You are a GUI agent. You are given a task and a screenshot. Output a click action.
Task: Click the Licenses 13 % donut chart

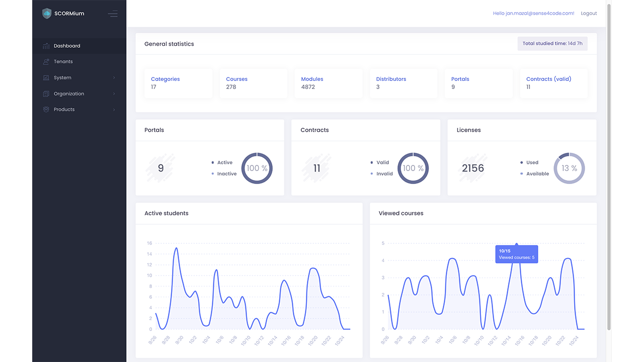click(569, 168)
